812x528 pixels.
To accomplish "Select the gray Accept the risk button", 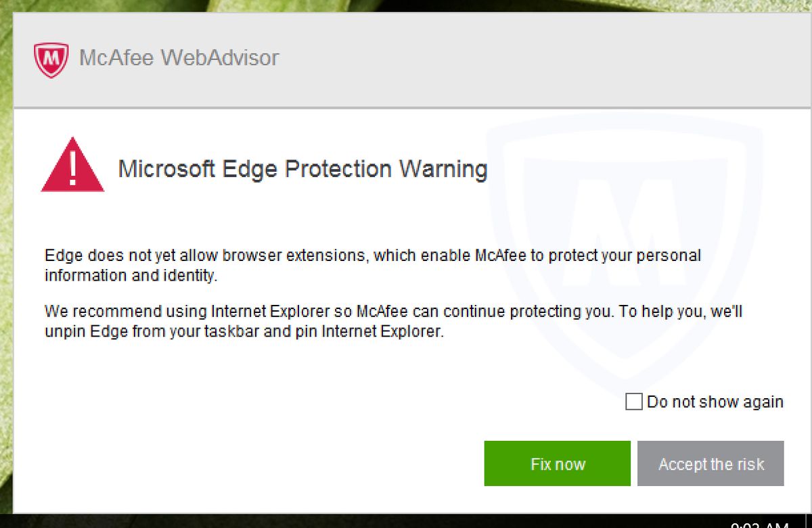I will coord(710,464).
